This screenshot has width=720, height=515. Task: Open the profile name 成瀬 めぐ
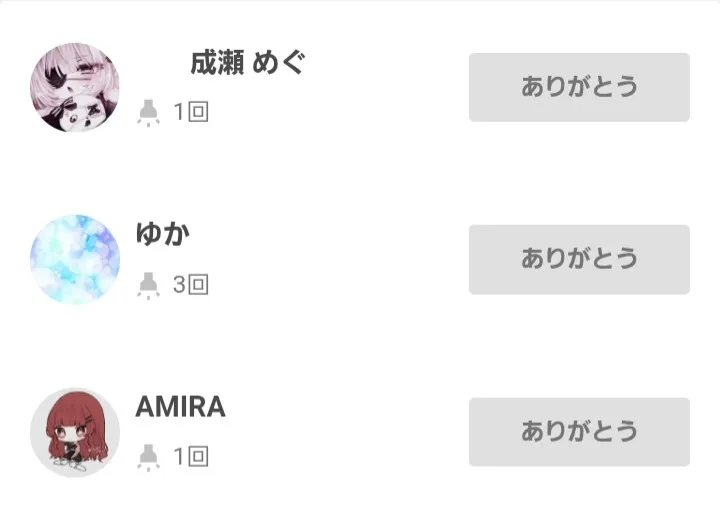point(247,63)
